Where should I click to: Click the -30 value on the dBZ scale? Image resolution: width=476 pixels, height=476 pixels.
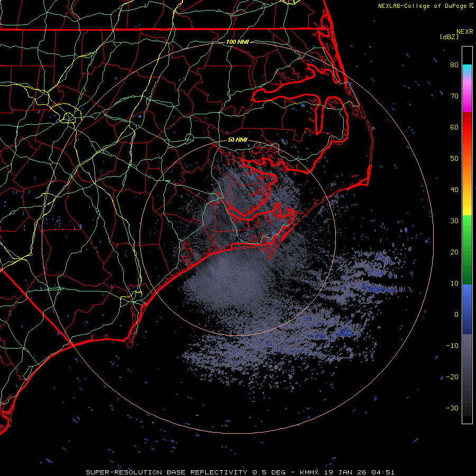(x=452, y=408)
